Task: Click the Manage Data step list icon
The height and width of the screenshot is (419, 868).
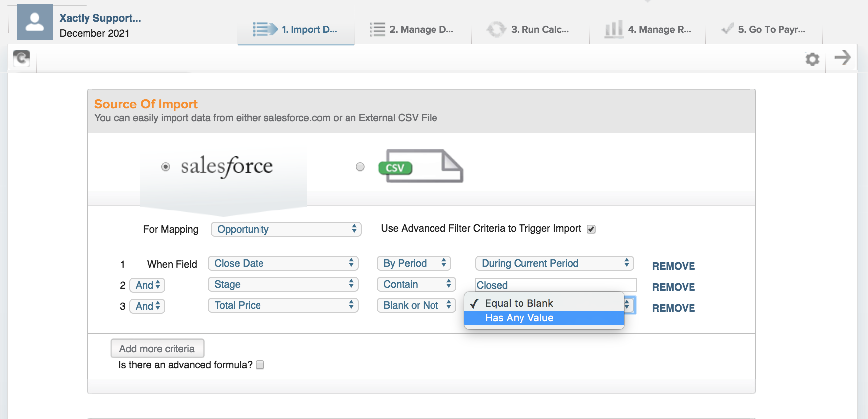Action: [377, 29]
